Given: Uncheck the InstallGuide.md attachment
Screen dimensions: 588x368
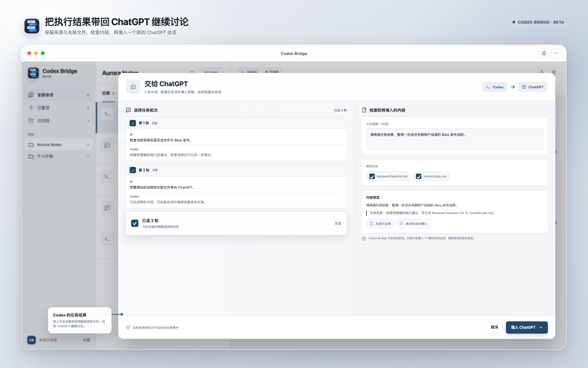Looking at the screenshot, I should tap(419, 176).
